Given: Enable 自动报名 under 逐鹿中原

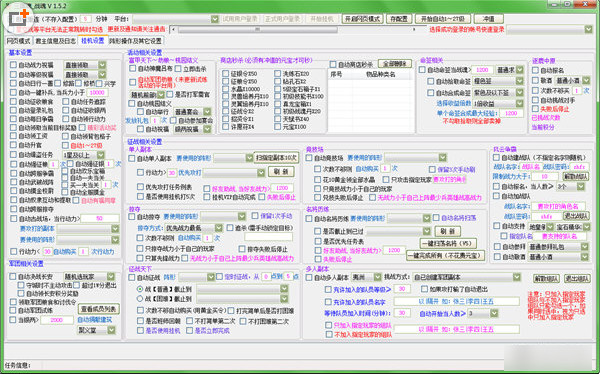Looking at the screenshot, I should (536, 71).
